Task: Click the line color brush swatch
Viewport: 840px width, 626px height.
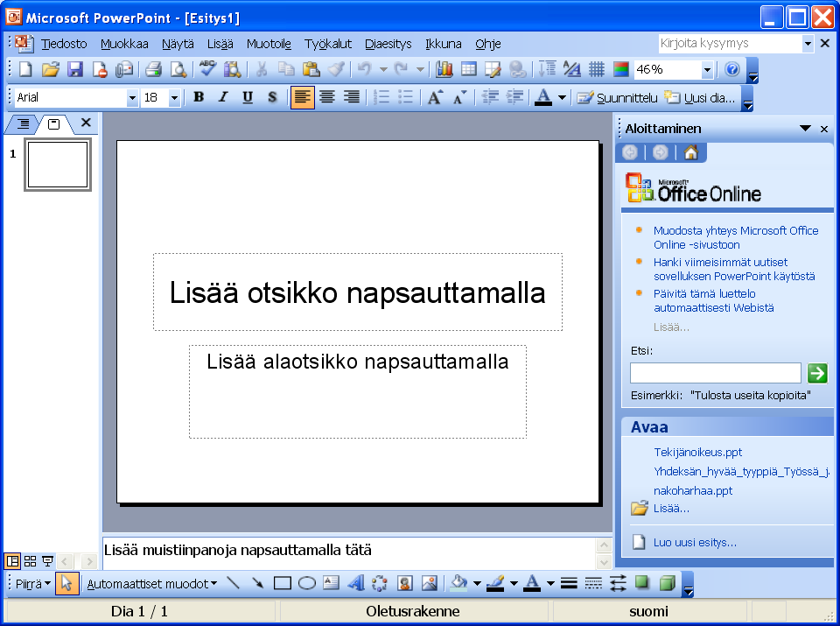Action: 495,583
